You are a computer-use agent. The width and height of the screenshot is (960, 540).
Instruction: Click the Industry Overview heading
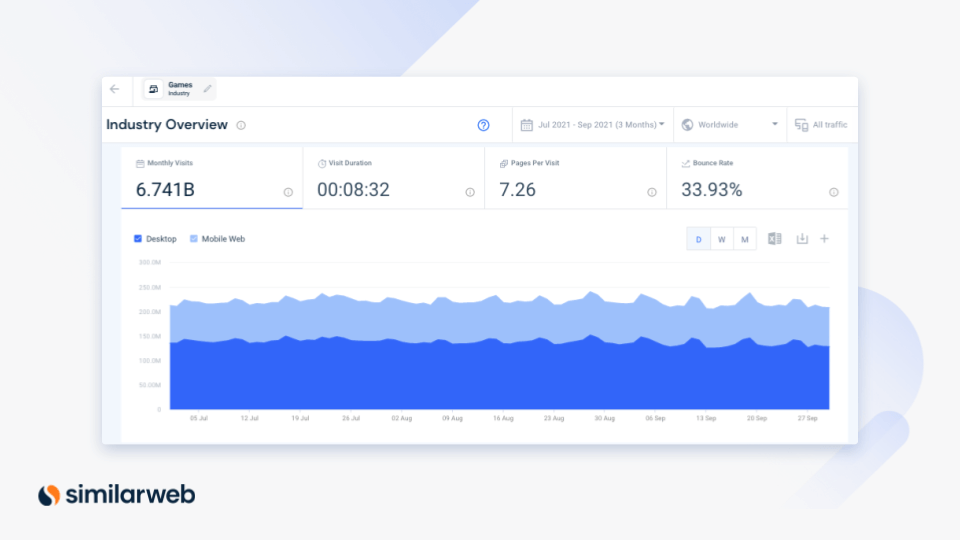tap(167, 125)
